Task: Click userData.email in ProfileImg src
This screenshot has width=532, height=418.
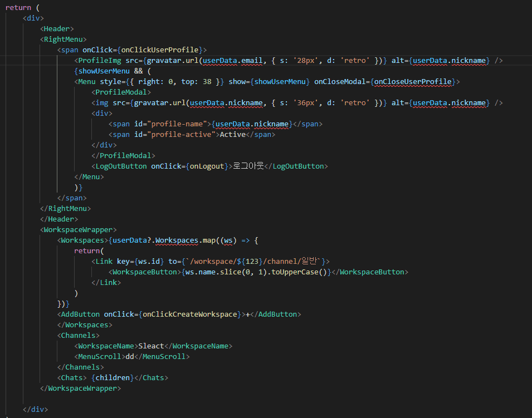Action: (232, 60)
